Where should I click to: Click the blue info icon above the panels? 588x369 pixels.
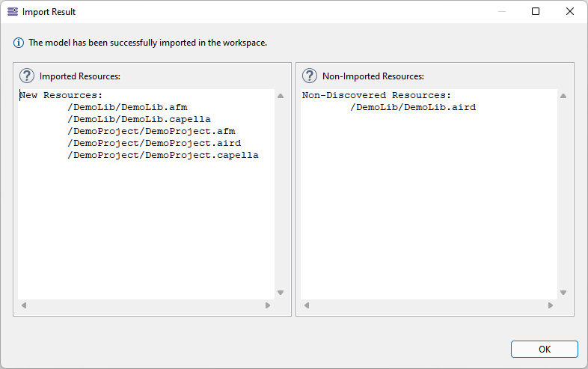(19, 43)
